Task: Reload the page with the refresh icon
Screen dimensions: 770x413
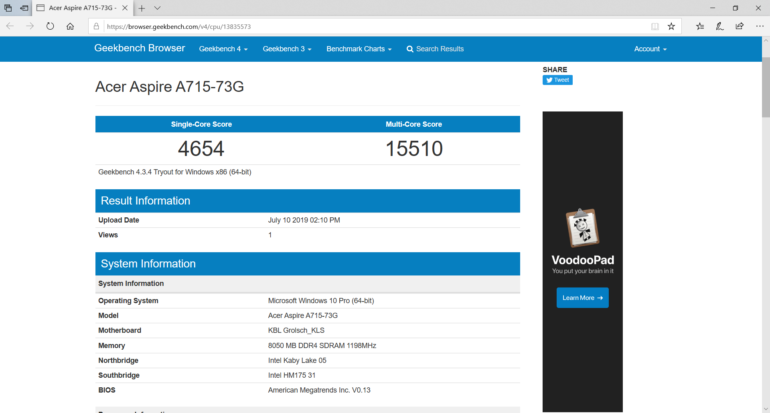Action: [x=50, y=27]
